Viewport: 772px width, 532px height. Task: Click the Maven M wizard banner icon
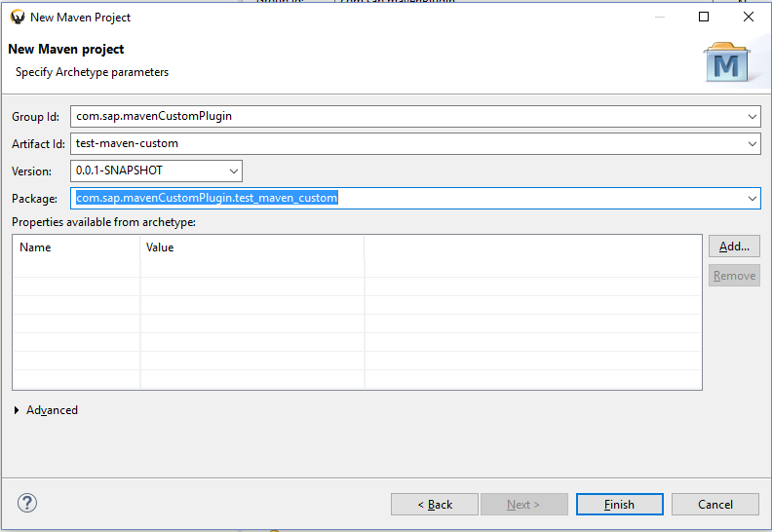point(727,62)
